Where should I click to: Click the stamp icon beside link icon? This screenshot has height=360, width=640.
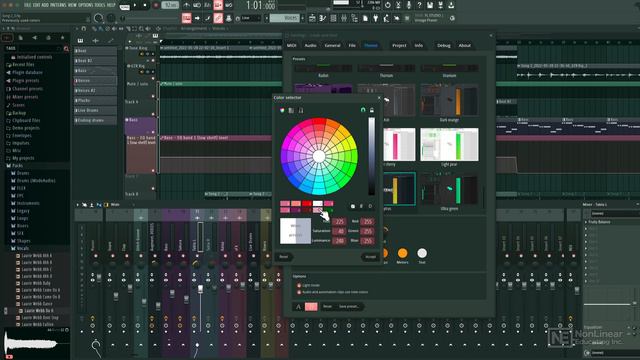[229, 18]
